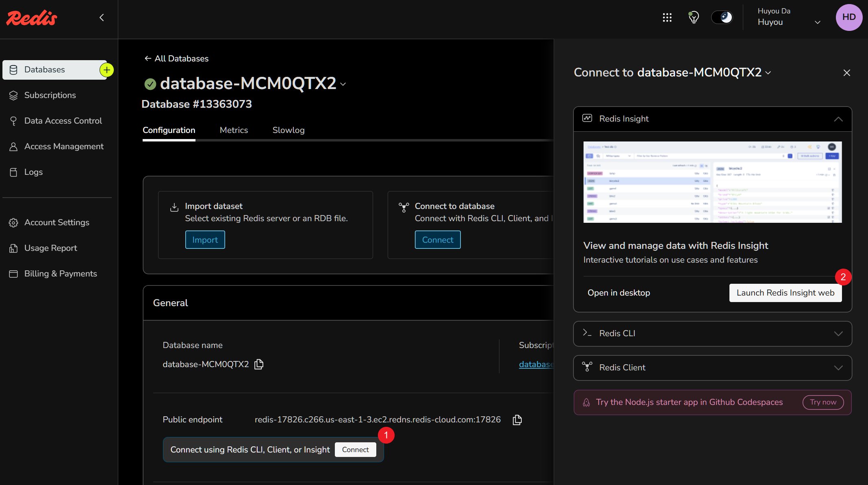
Task: Click the Redis CLI terminal icon
Action: [x=587, y=333]
